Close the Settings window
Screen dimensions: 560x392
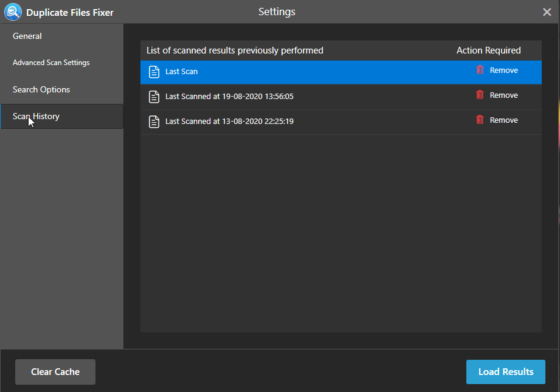547,12
